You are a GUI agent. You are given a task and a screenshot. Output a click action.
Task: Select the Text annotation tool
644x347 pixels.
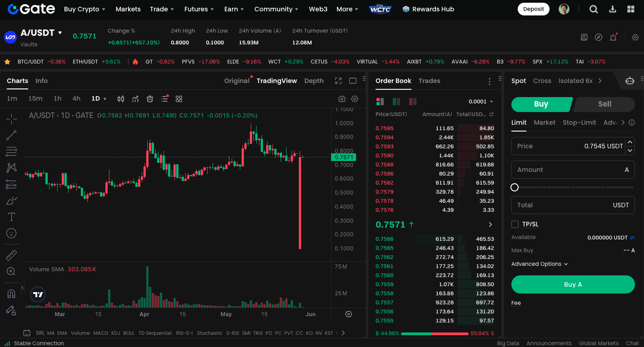point(11,216)
